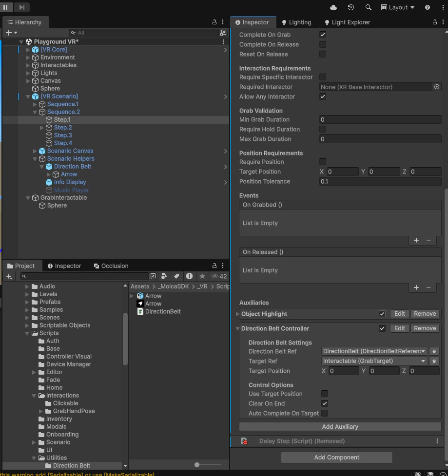Viewport: 448px width, 476px height.
Task: Select Info Display in Hierarchy
Action: pos(70,182)
